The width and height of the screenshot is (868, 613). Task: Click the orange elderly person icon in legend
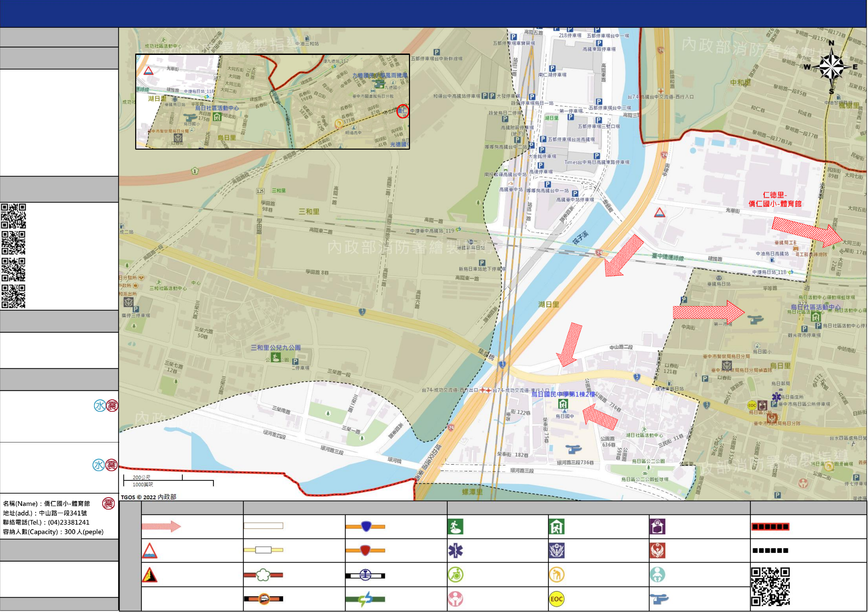(557, 575)
